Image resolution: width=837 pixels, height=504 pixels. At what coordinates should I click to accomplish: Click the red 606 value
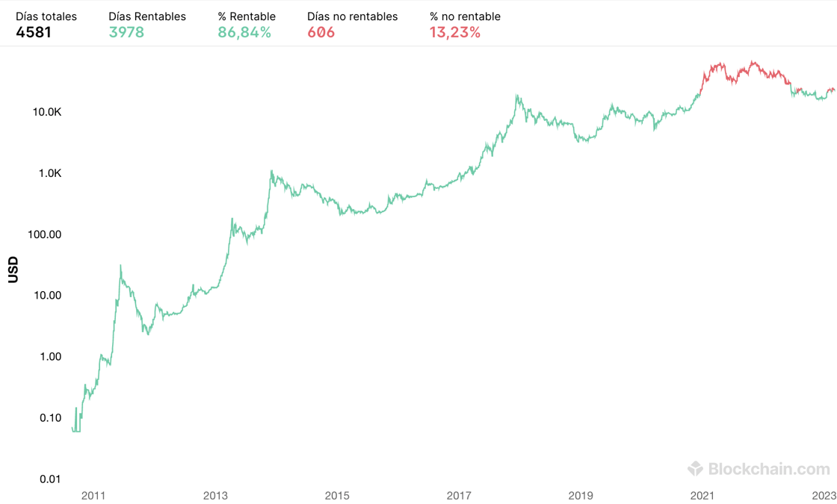coord(321,32)
